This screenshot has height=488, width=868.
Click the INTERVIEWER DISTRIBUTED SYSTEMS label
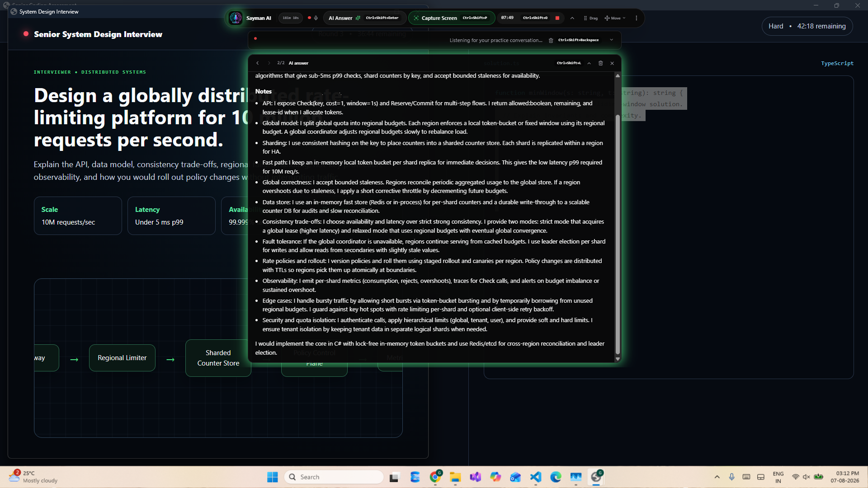[x=90, y=72]
